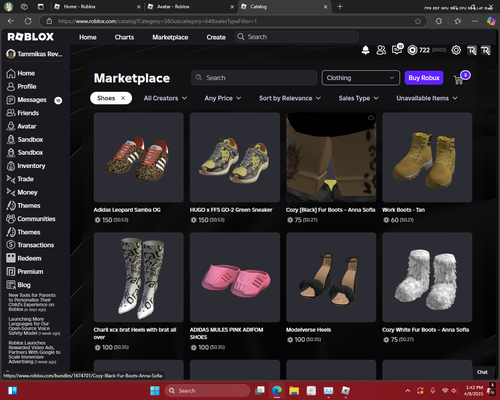The image size is (500, 400).
Task: Open the Chat button
Action: click(x=482, y=372)
